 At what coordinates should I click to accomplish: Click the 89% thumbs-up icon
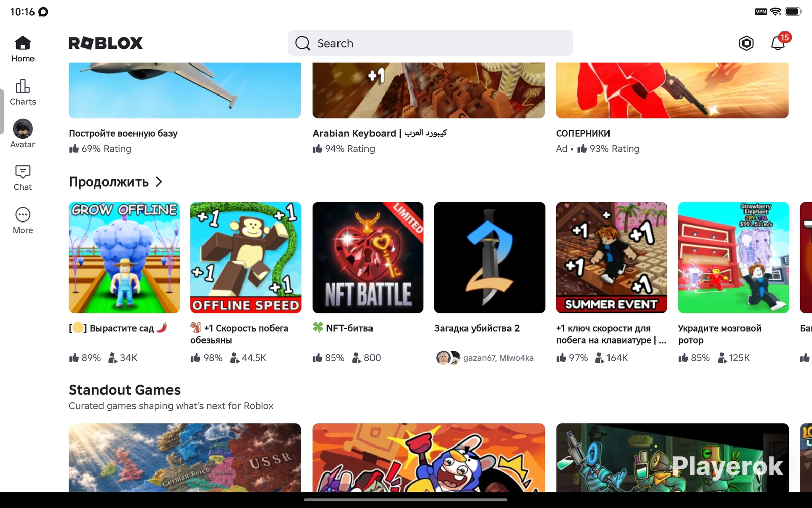click(x=74, y=358)
